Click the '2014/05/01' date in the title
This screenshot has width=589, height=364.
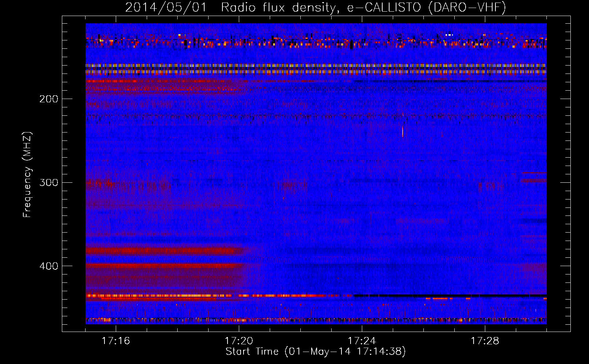pyautogui.click(x=166, y=8)
